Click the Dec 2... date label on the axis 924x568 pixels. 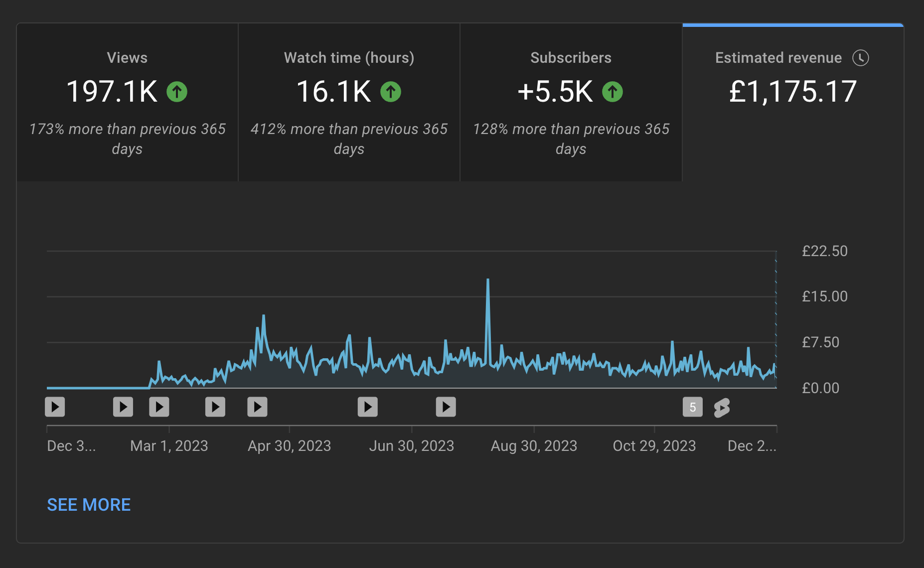752,446
